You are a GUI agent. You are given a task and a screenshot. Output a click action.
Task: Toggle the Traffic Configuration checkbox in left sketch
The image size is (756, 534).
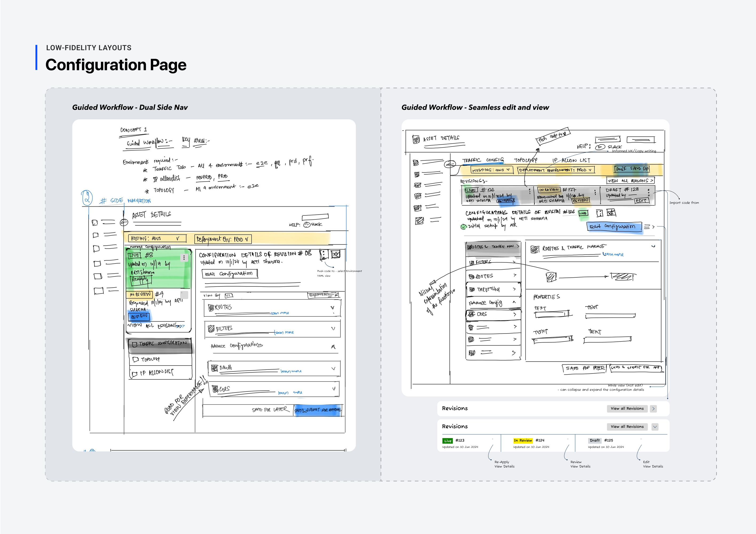coord(134,345)
